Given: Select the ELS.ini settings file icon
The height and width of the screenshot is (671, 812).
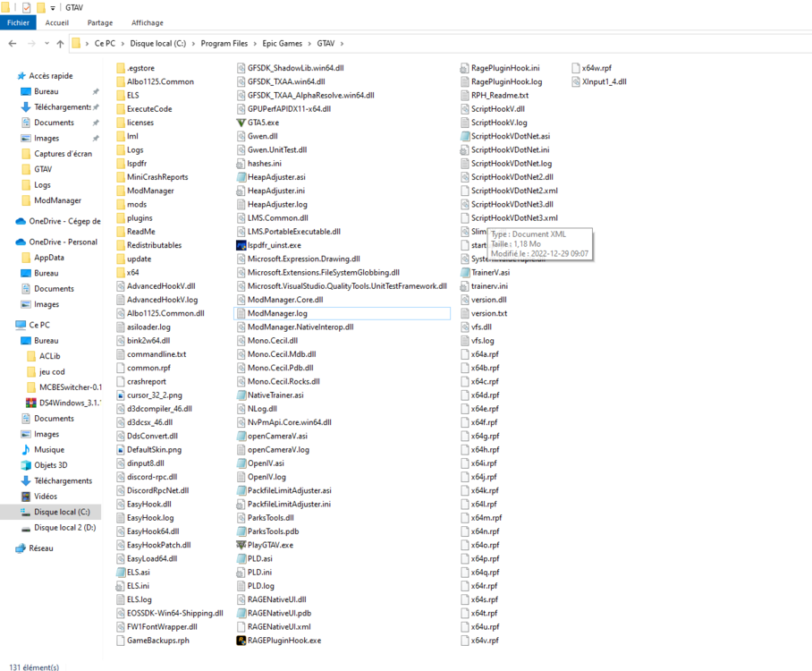Looking at the screenshot, I should click(x=121, y=586).
